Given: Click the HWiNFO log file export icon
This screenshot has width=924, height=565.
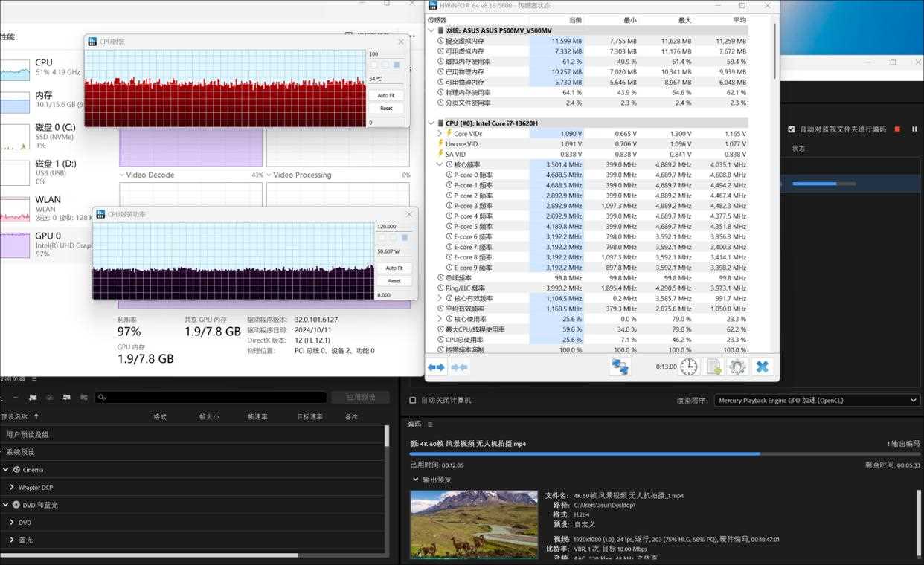Looking at the screenshot, I should (x=713, y=367).
